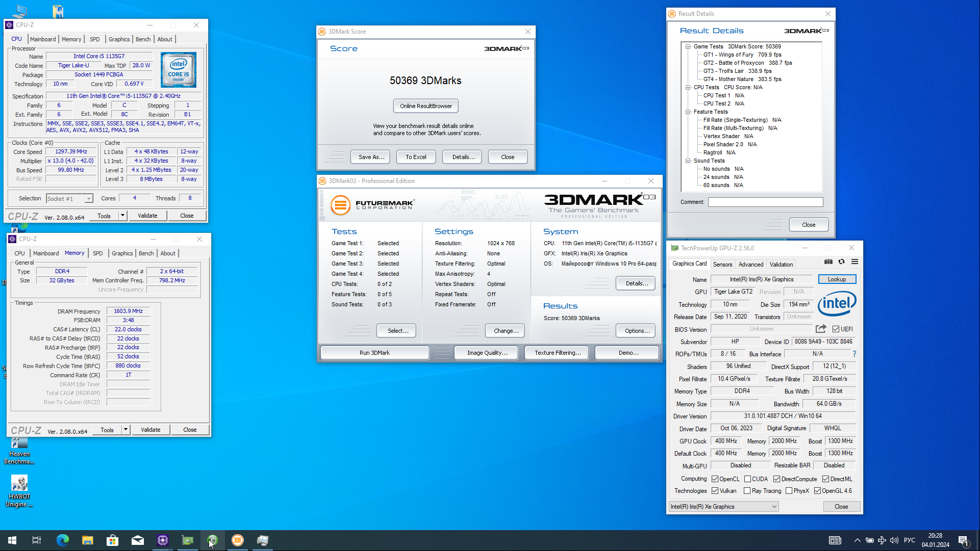Open the GPU adapter dropdown in GPU-Z
980x551 pixels.
point(723,507)
